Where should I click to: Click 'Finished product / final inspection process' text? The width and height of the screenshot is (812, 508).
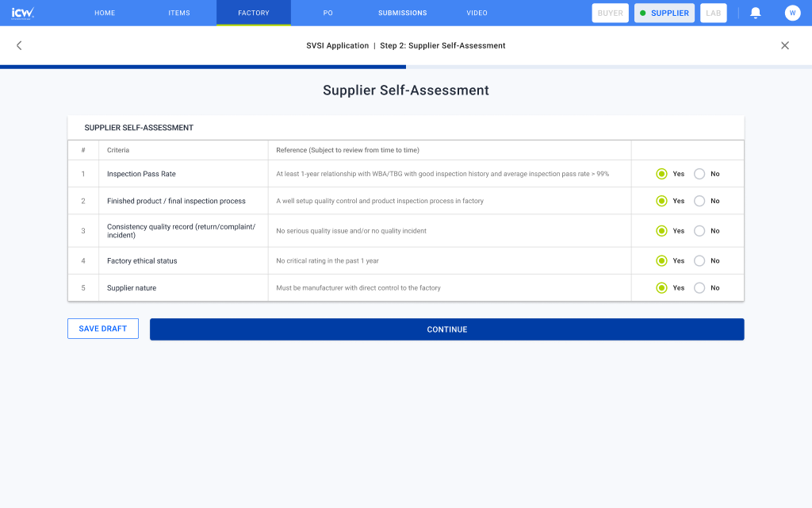click(176, 201)
